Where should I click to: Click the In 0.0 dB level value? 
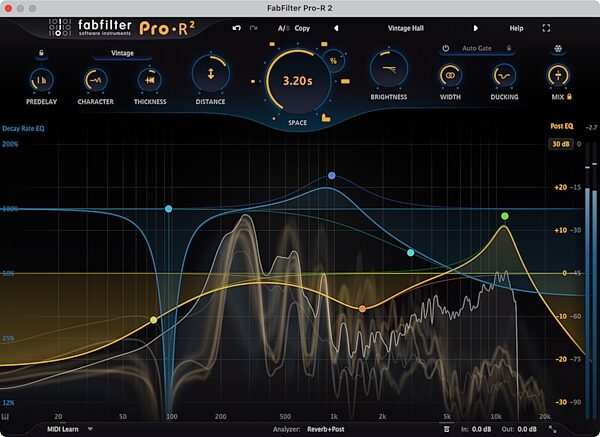coord(481,429)
